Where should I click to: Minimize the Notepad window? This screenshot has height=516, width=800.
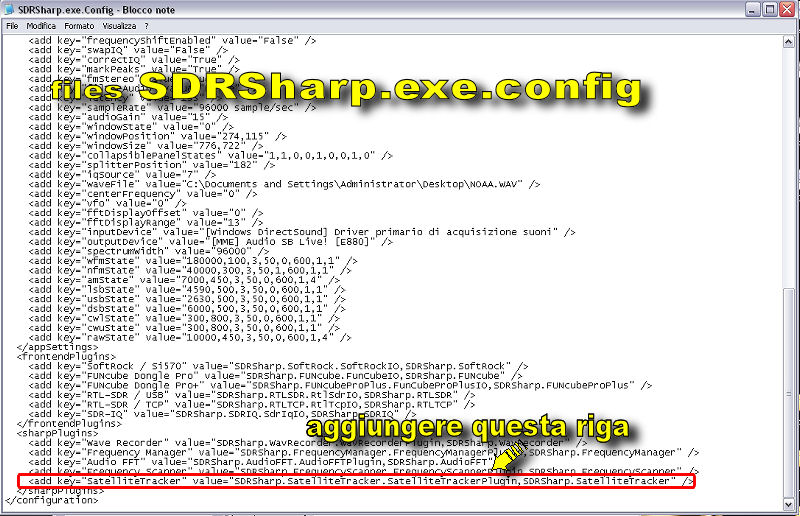tap(753, 9)
